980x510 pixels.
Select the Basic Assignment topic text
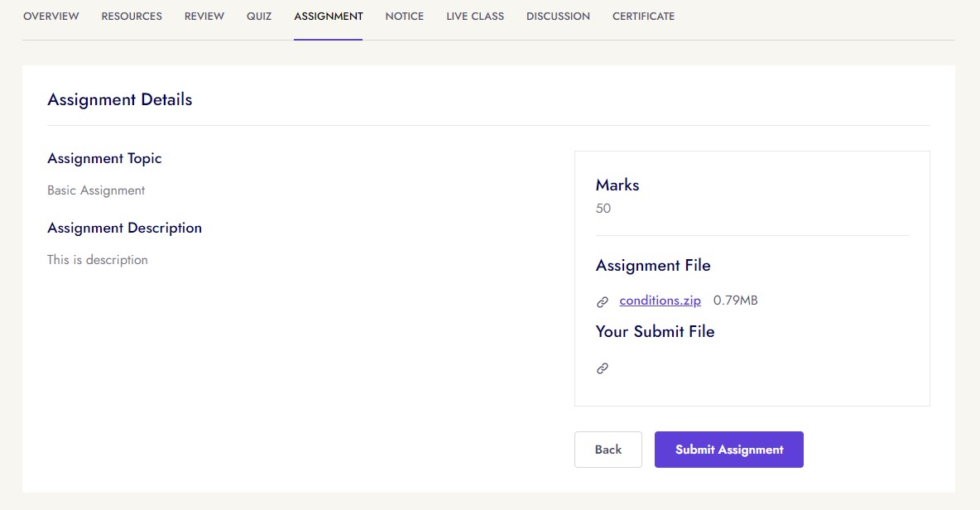pyautogui.click(x=96, y=190)
